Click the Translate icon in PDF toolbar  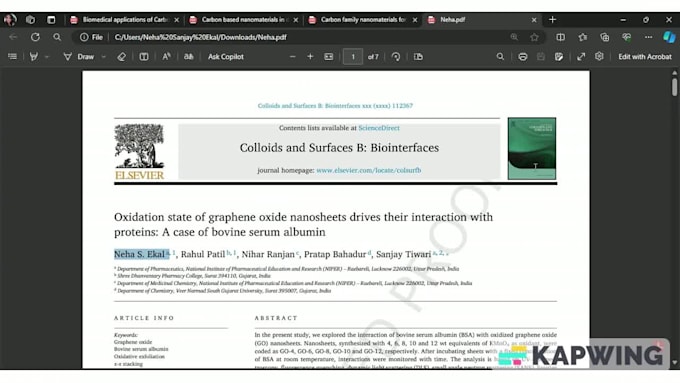point(188,57)
